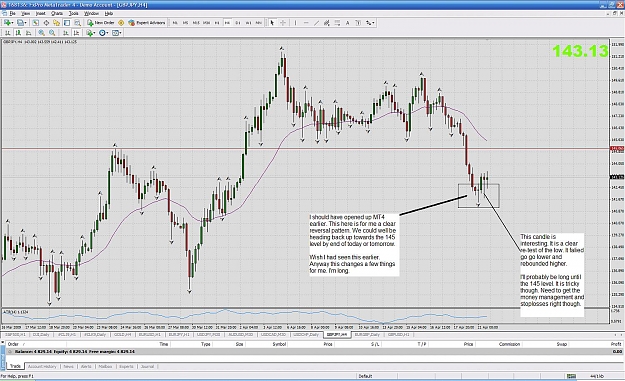
Task: Open the Experts terminal tab
Action: [126, 366]
